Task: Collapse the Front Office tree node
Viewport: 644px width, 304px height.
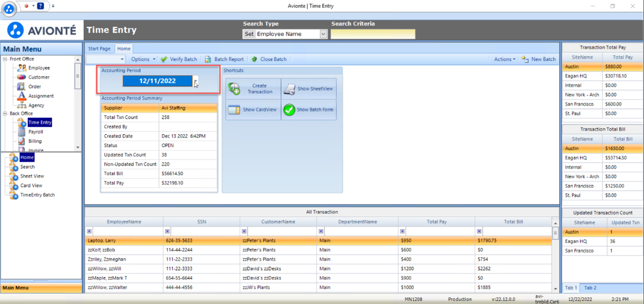Action: click(x=5, y=59)
